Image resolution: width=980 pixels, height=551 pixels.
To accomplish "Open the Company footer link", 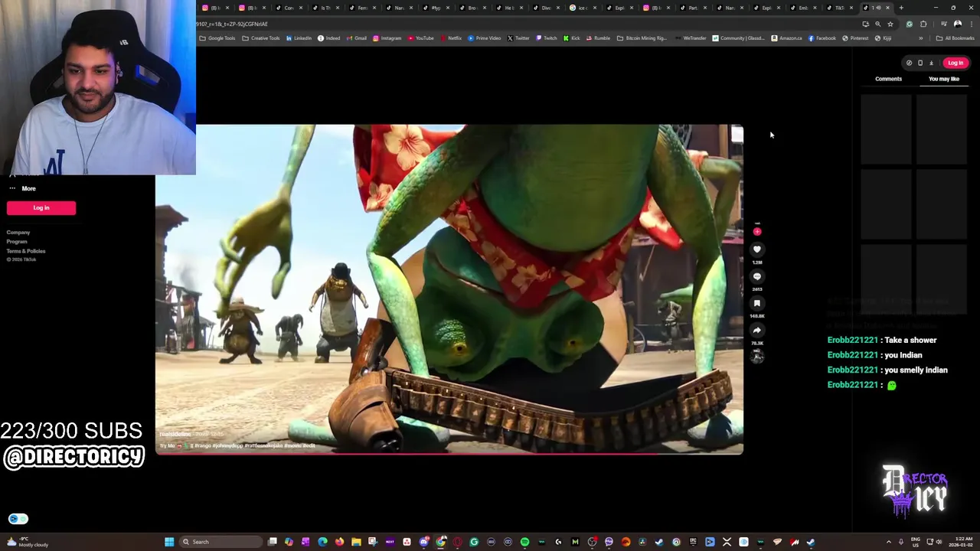I will tap(18, 233).
